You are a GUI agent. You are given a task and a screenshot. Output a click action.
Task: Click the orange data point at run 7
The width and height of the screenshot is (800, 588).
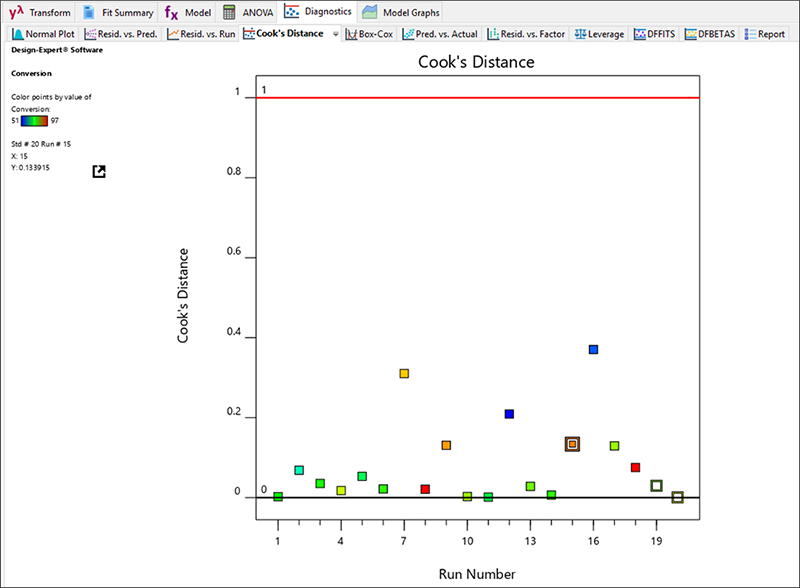pyautogui.click(x=404, y=374)
